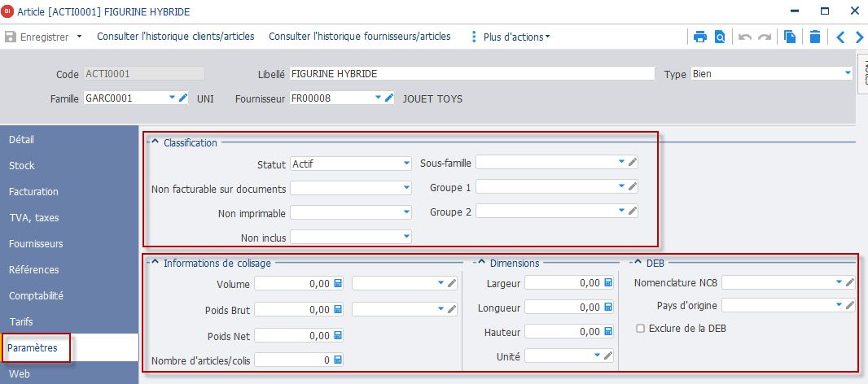Edit dimensions Unité with pencil icon
The width and height of the screenshot is (868, 384).
click(607, 356)
